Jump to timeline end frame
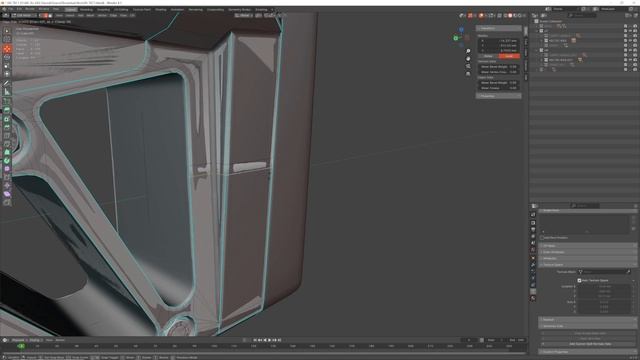640x360 pixels. coord(279,340)
